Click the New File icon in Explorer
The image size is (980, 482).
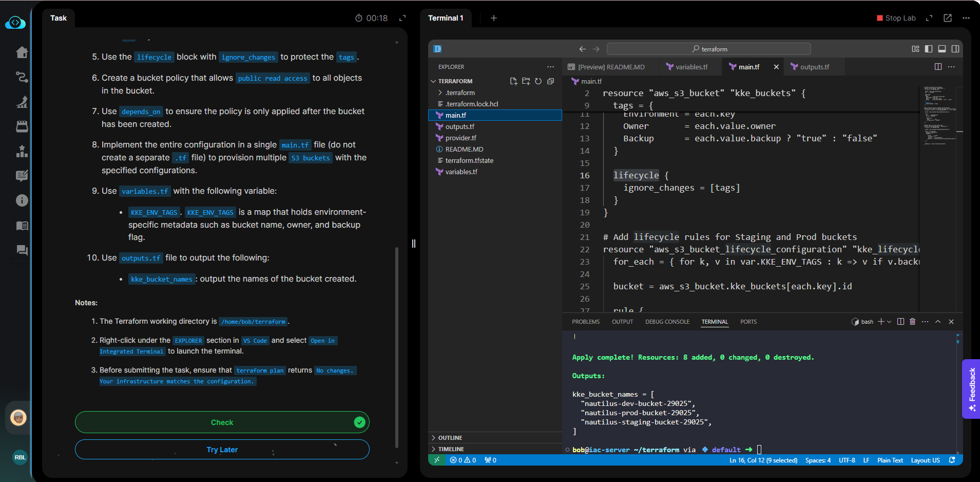(x=513, y=81)
